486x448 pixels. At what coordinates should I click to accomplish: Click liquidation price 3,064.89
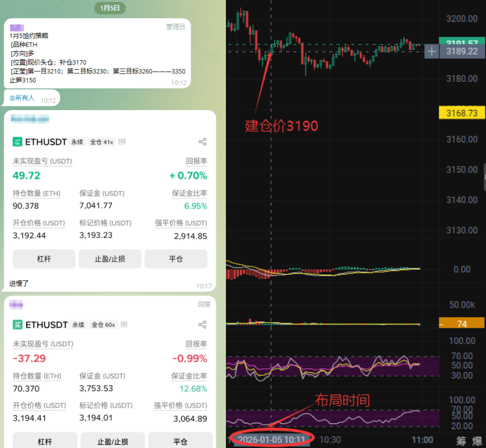(190, 419)
